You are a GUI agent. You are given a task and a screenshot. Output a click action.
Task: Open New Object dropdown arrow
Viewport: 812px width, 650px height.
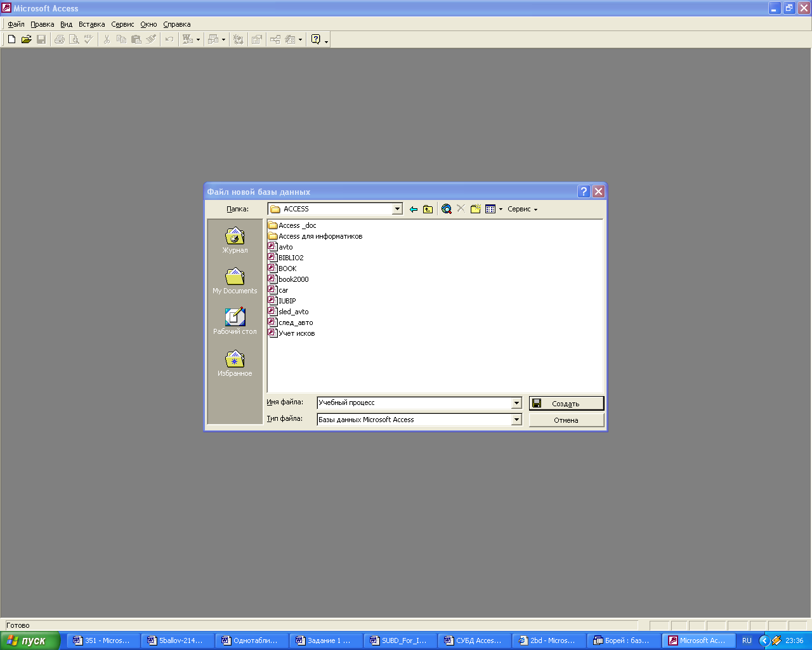(301, 39)
